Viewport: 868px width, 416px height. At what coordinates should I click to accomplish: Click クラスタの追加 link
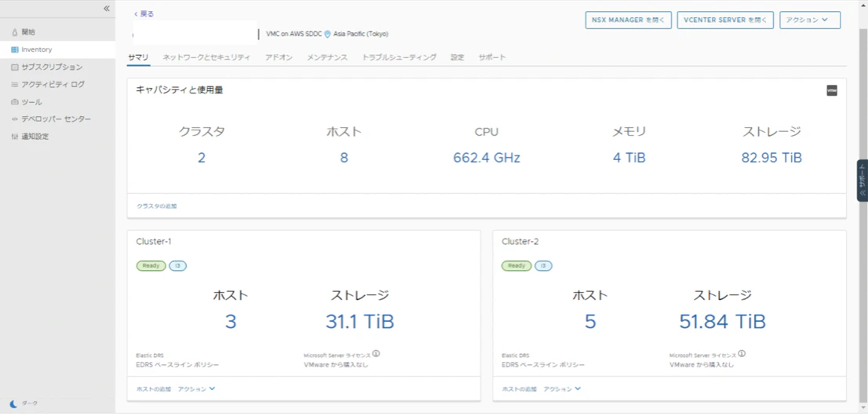(157, 206)
